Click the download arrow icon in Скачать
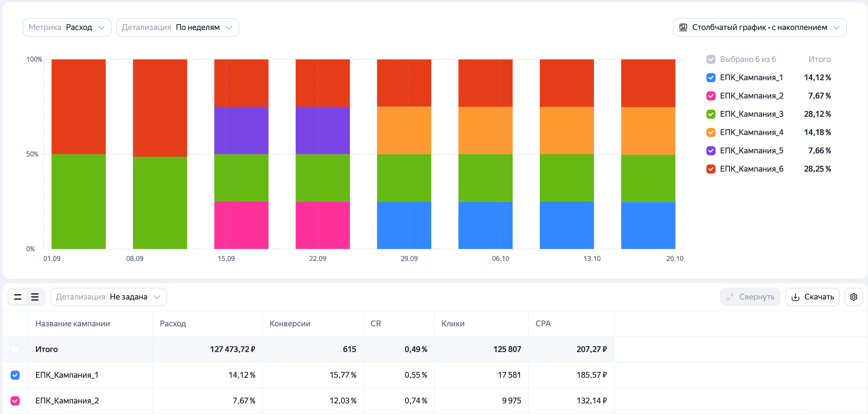868x414 pixels. pyautogui.click(x=795, y=297)
